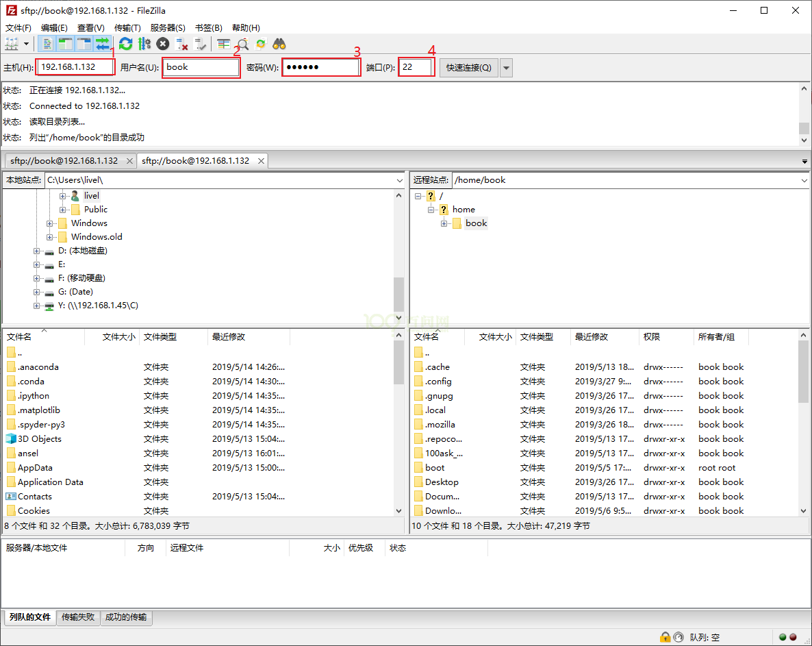Close the first sftp connection tab
Viewport: 812px width, 646px height.
point(129,161)
